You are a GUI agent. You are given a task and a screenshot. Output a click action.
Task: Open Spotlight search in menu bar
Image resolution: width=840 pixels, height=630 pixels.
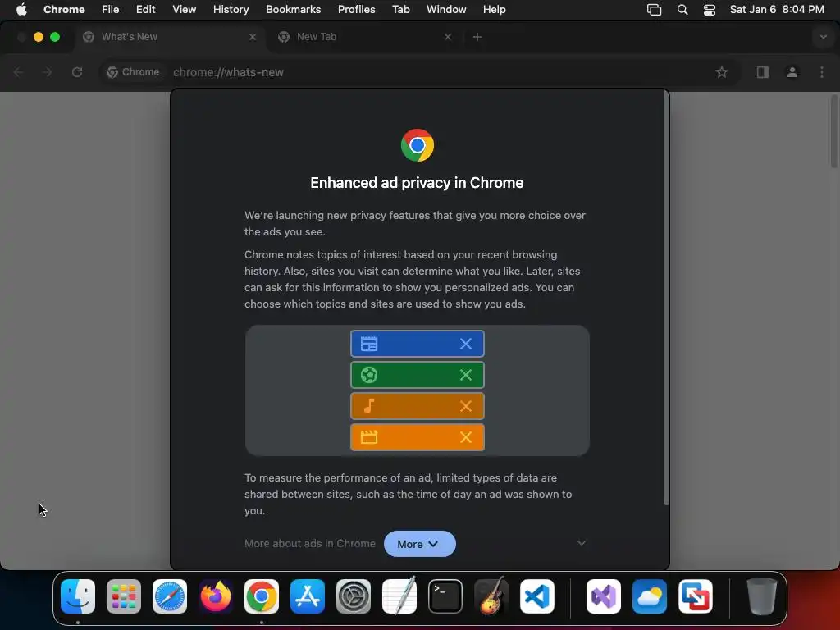coord(682,10)
